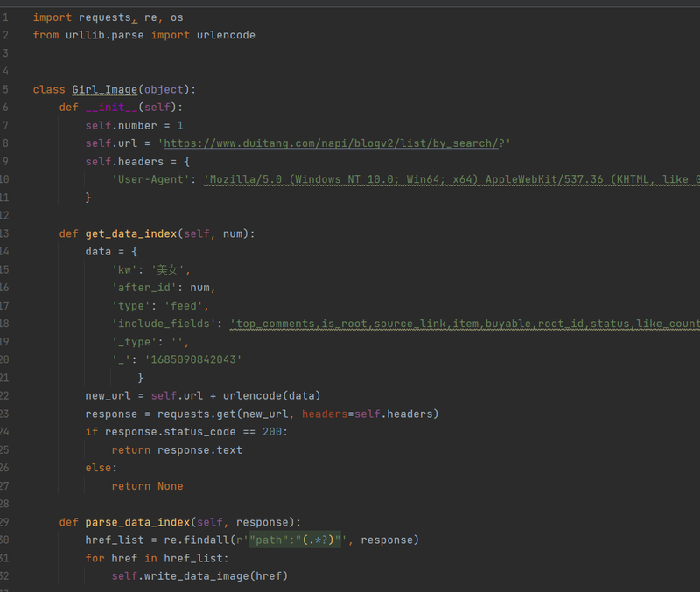
Task: Click 'for href in href_list' loop line
Action: [x=157, y=559]
